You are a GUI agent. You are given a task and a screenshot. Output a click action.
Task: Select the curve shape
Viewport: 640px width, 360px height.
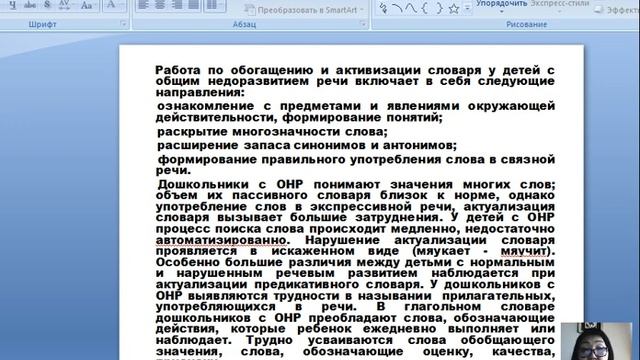pos(411,9)
